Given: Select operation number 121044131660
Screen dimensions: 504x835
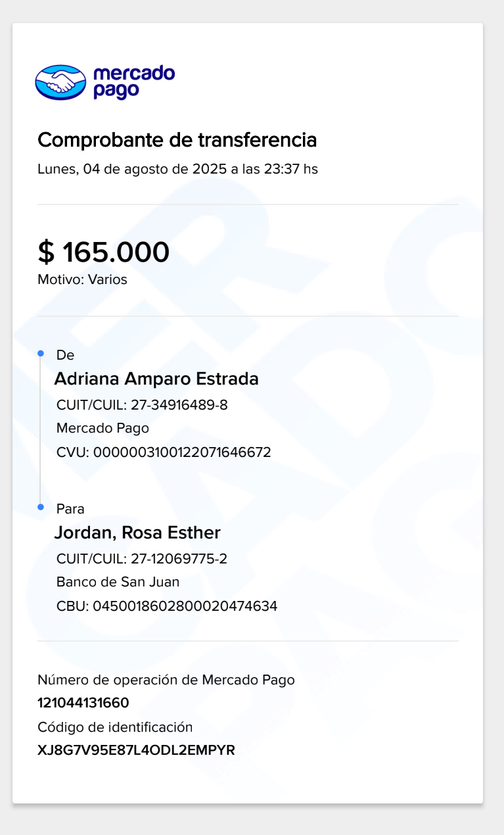Looking at the screenshot, I should tap(83, 703).
